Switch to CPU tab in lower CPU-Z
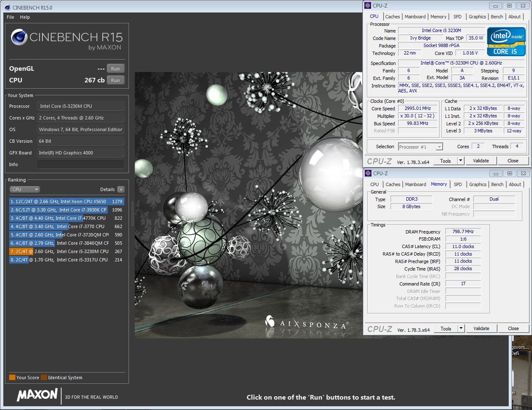 pyautogui.click(x=374, y=184)
